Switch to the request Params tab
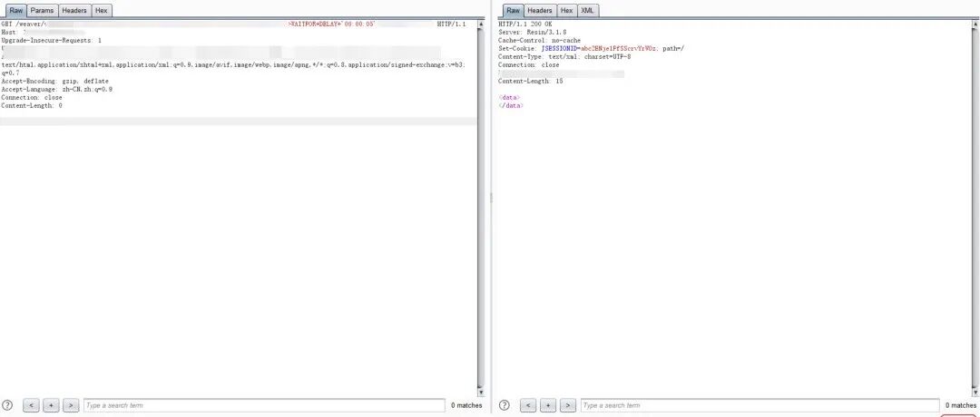 click(x=42, y=11)
